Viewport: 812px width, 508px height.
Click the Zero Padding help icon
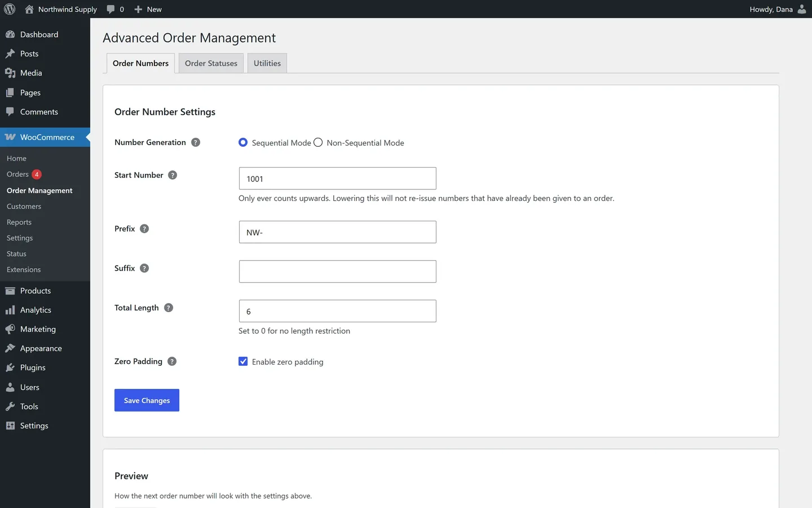pos(172,361)
